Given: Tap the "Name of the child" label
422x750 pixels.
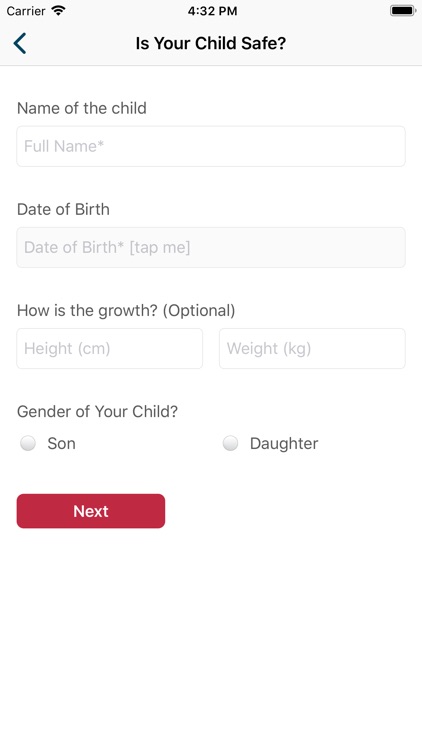Looking at the screenshot, I should [x=82, y=108].
